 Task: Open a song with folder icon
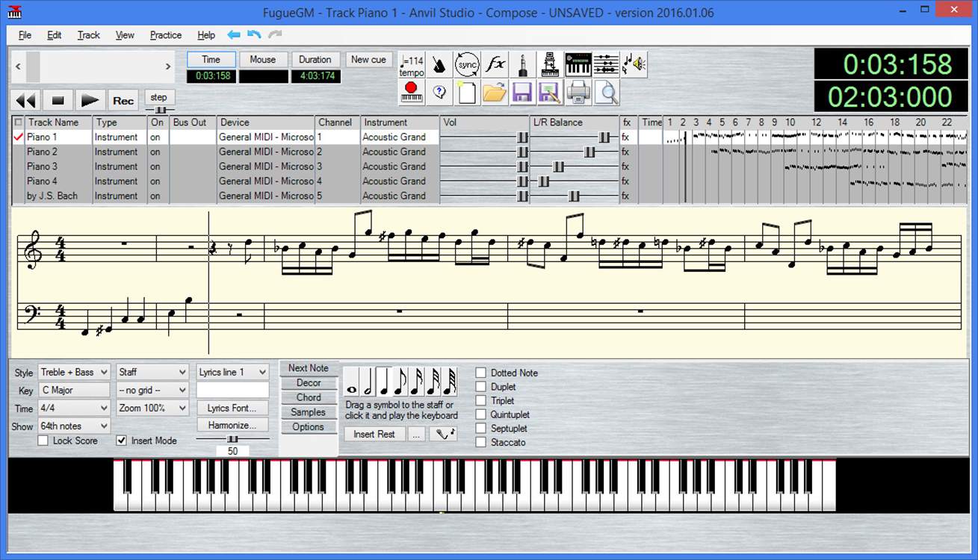click(495, 93)
